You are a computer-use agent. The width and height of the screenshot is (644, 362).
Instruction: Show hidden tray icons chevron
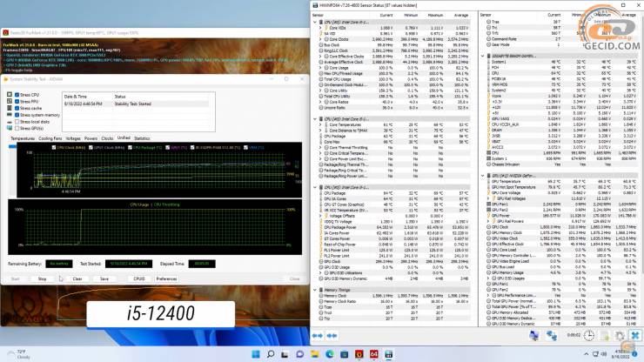point(586,354)
